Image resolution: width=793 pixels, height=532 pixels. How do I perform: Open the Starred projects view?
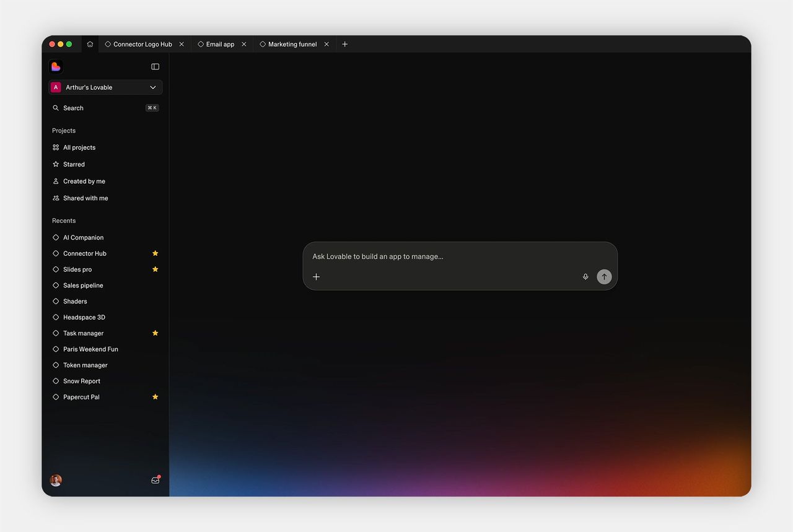tap(74, 164)
